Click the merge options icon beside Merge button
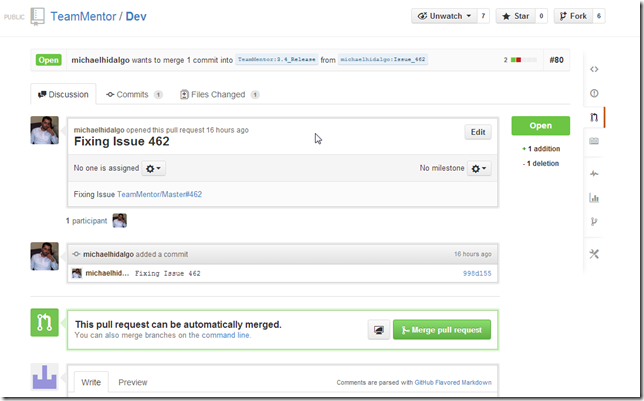The image size is (644, 401). coord(379,329)
